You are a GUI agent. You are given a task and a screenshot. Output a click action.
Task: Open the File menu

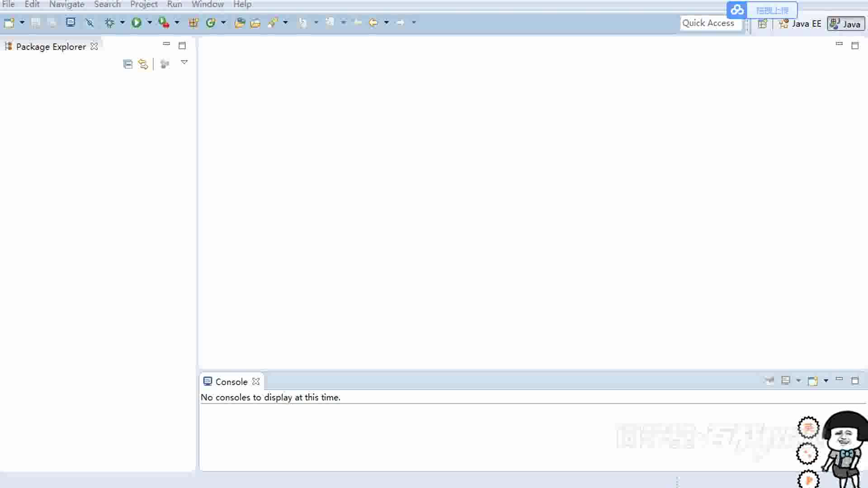(8, 5)
